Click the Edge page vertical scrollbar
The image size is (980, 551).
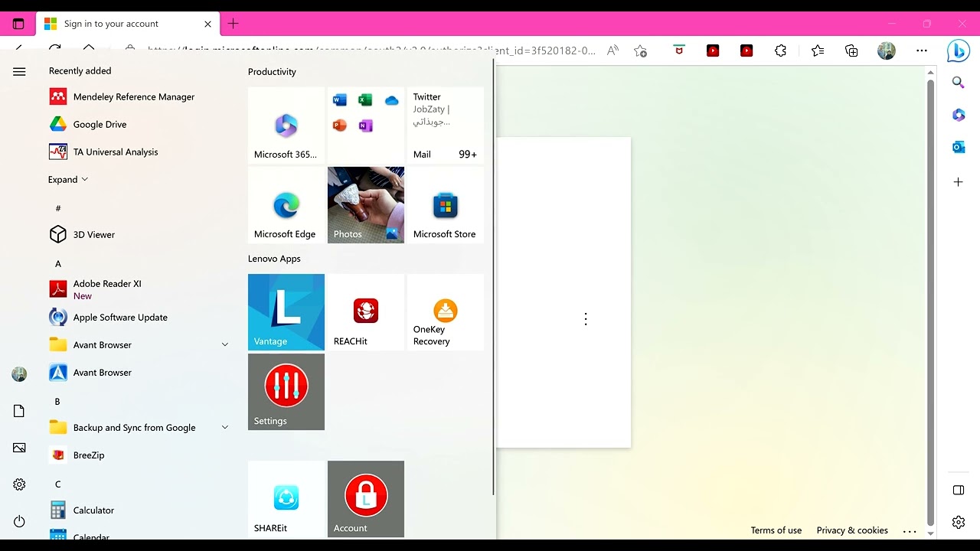[x=931, y=302]
